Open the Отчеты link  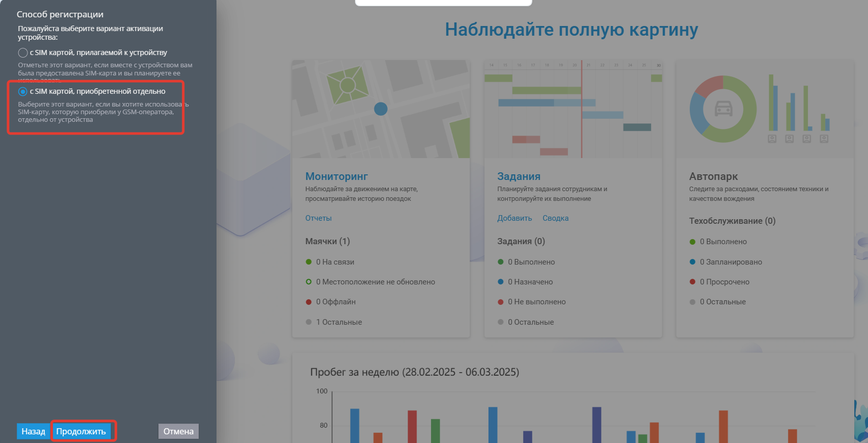point(318,218)
